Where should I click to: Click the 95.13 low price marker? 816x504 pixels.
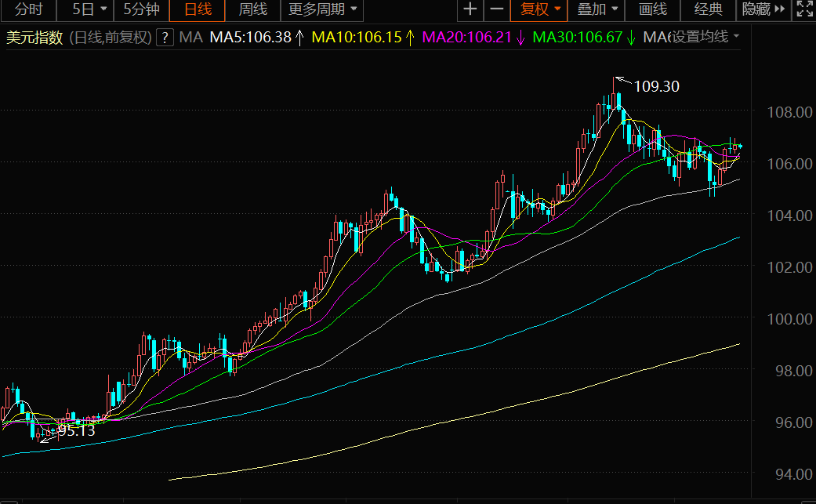77,430
